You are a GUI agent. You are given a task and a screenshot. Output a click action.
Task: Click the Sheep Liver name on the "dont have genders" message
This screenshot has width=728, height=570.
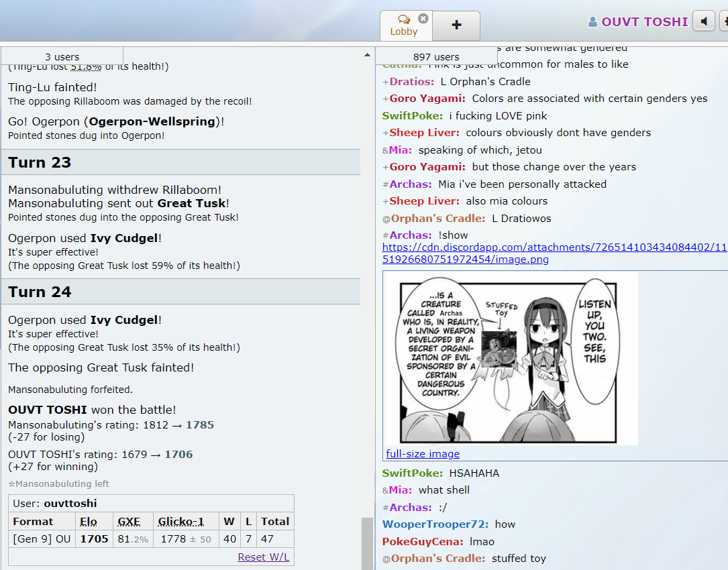point(424,133)
